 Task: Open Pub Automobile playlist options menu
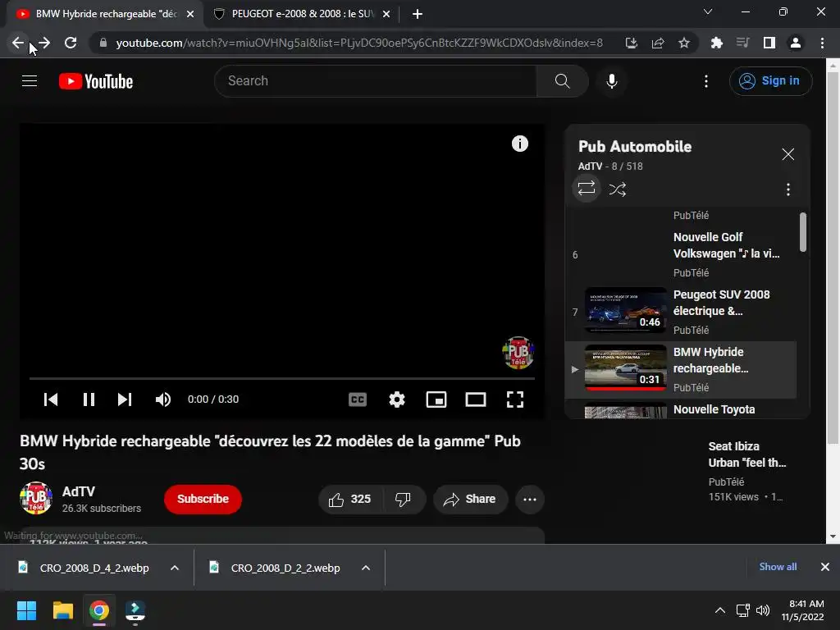point(787,189)
